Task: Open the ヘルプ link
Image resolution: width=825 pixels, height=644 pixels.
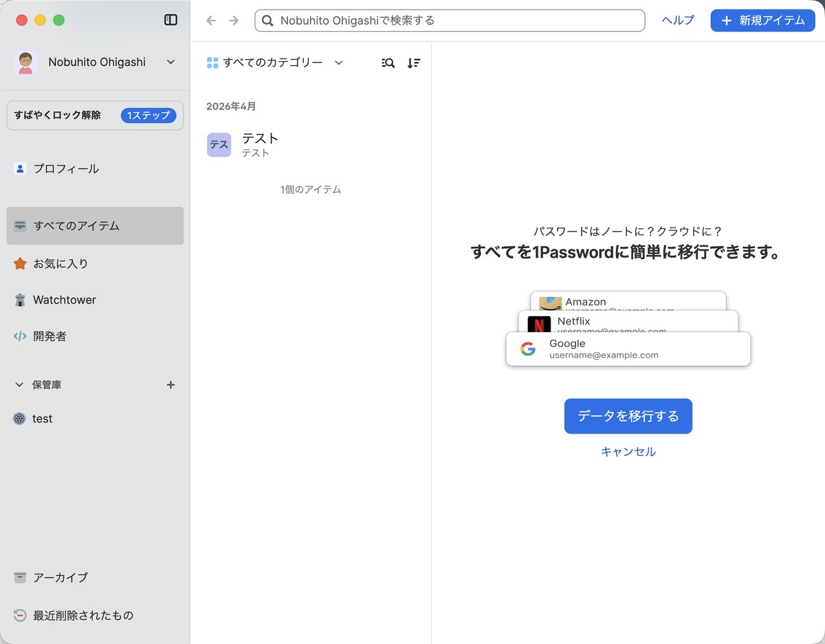Action: [678, 21]
